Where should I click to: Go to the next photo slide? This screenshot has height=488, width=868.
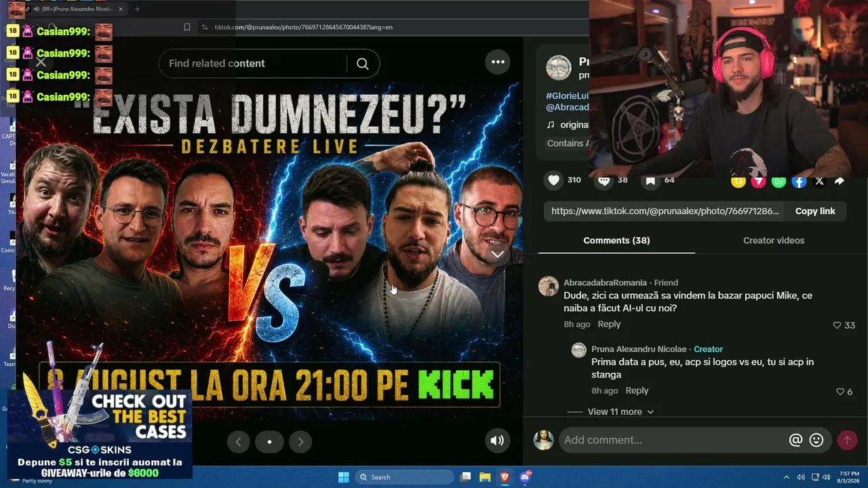point(300,442)
